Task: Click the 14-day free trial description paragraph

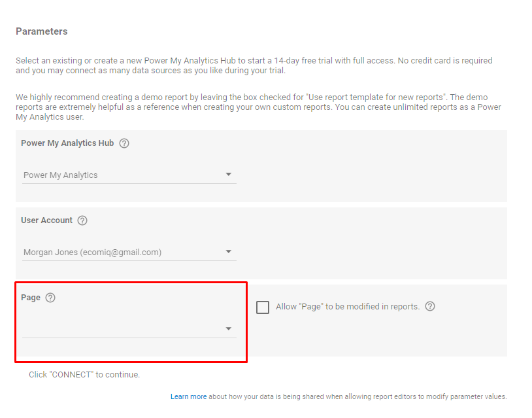Action: [x=254, y=65]
